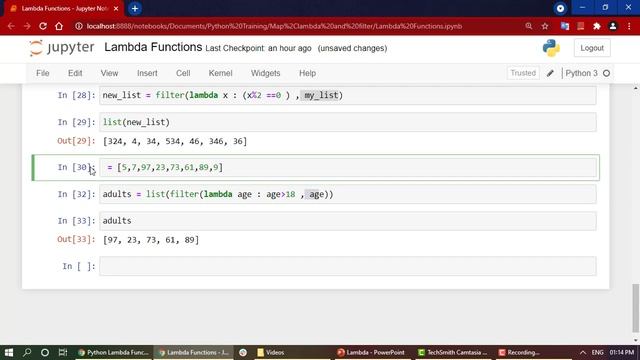Open the extensions puzzle icon
Image resolution: width=640 pixels, height=360 pixels.
tap(597, 26)
